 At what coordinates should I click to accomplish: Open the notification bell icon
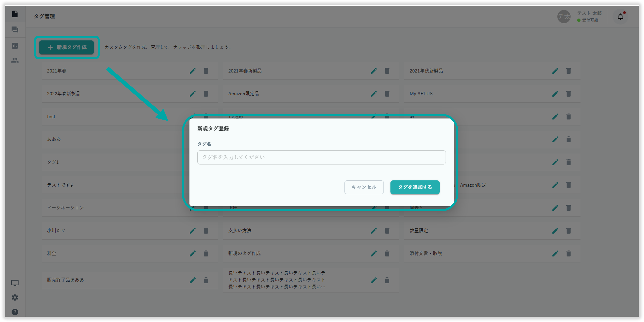(x=620, y=17)
